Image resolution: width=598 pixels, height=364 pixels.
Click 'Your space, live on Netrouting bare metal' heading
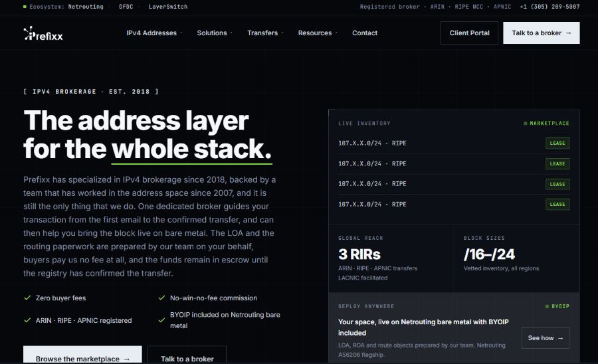423,327
